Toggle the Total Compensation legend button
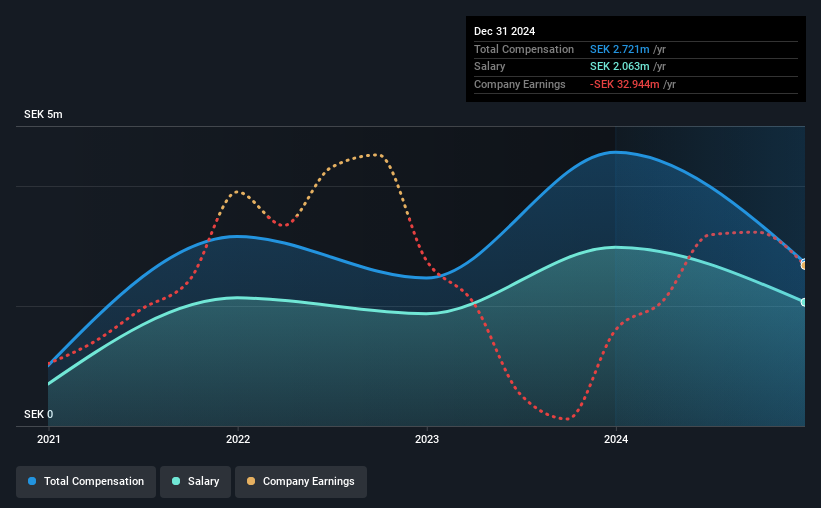Viewport: 821px width, 508px height. click(86, 482)
